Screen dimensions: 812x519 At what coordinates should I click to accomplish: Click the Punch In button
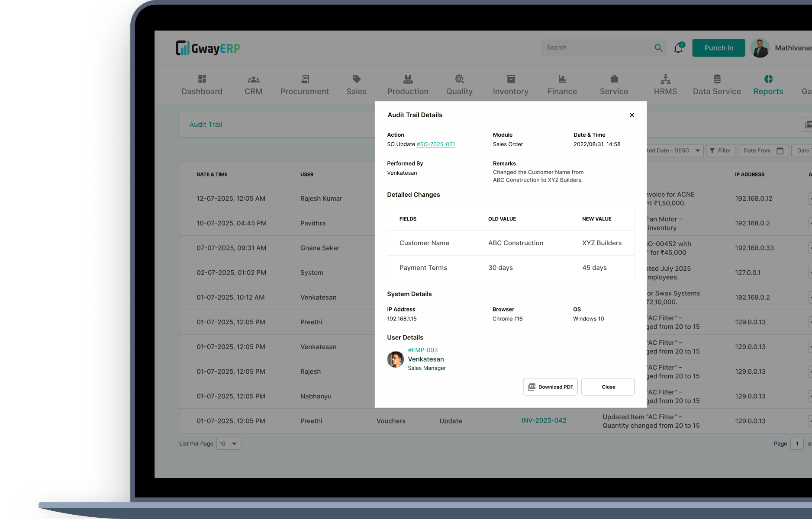tap(719, 48)
